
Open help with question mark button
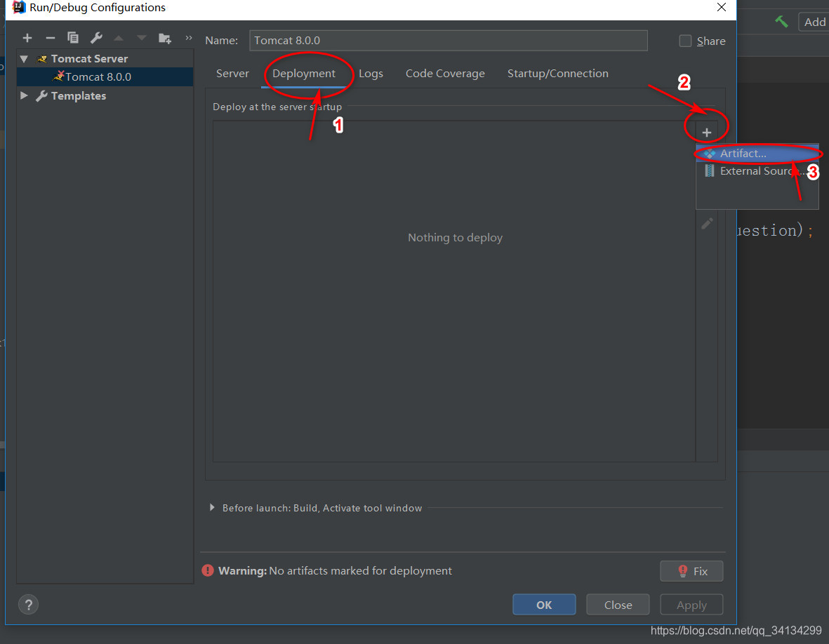(29, 605)
